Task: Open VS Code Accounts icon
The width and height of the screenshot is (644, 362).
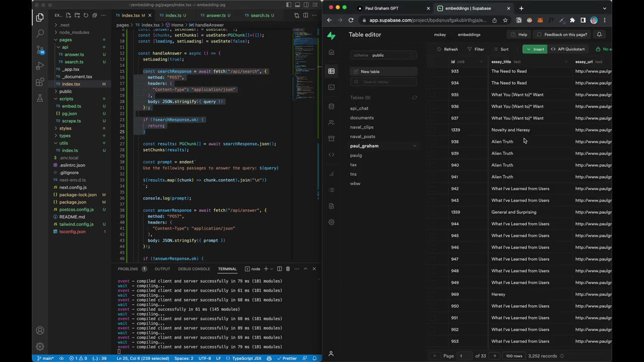Action: (x=40, y=330)
